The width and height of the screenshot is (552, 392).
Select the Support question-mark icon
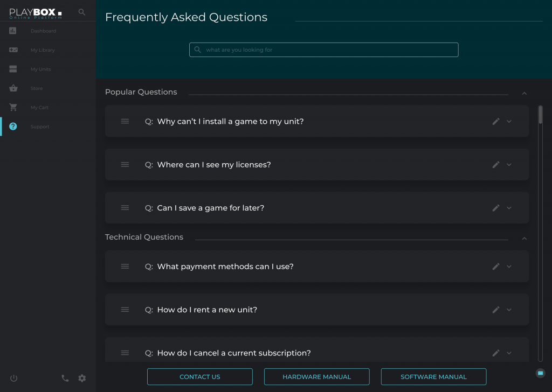click(x=13, y=127)
